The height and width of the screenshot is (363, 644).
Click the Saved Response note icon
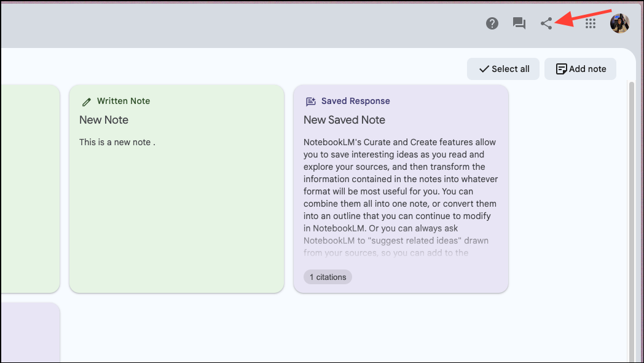tap(311, 102)
